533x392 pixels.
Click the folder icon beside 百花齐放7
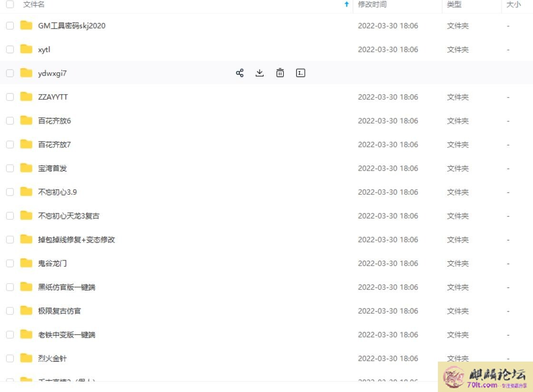(x=26, y=144)
